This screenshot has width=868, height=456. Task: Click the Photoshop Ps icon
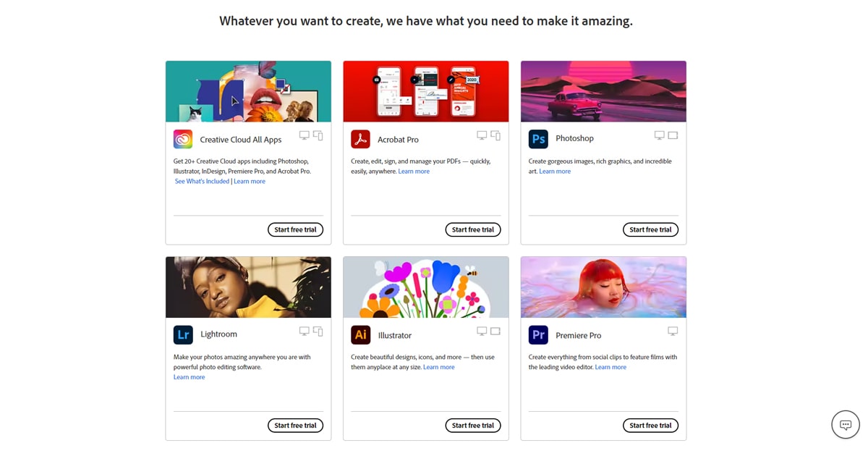pos(538,138)
